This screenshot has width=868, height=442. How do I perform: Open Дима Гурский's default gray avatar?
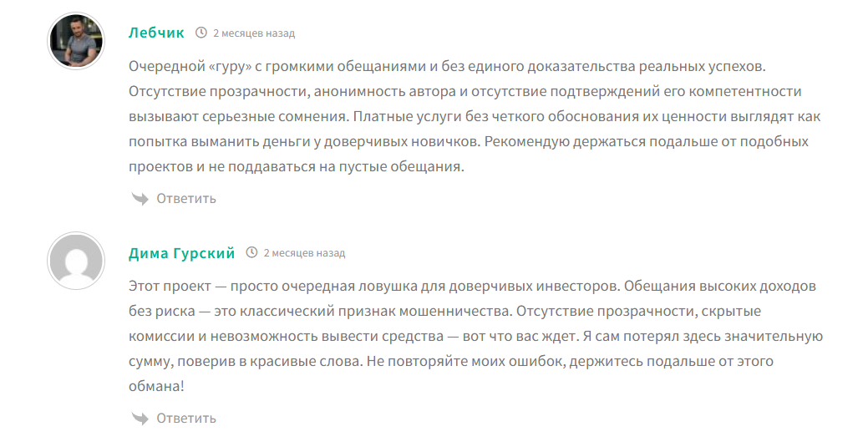click(76, 261)
